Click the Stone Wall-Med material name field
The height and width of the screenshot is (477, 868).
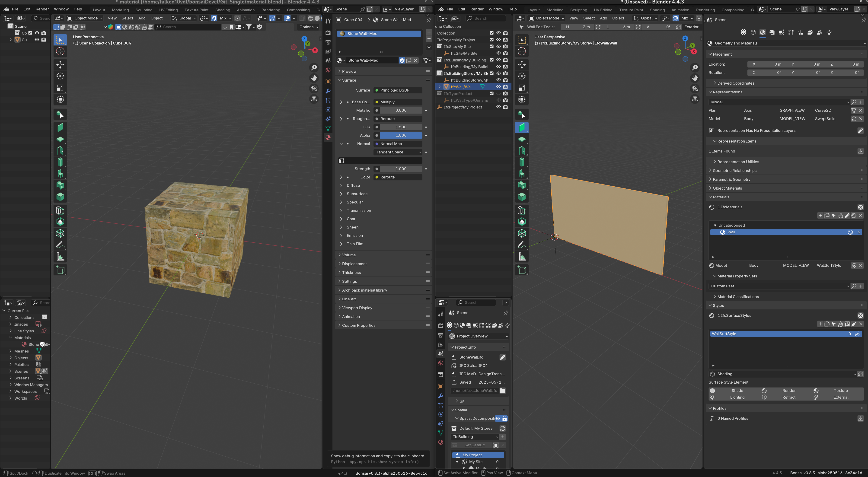tap(372, 60)
